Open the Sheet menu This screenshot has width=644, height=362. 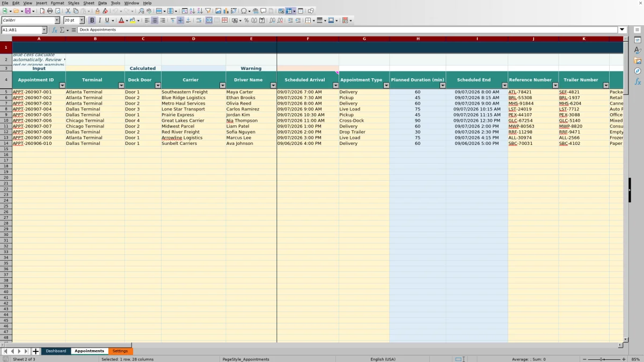coord(89,3)
